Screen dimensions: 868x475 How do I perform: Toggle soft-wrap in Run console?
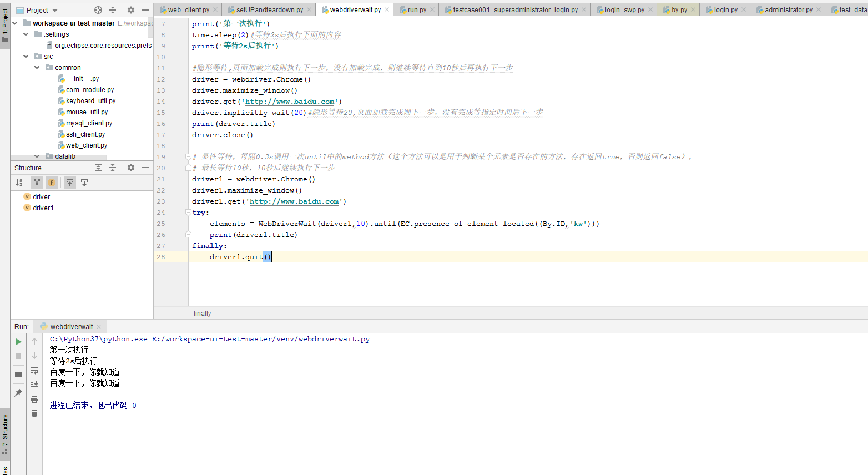point(34,370)
